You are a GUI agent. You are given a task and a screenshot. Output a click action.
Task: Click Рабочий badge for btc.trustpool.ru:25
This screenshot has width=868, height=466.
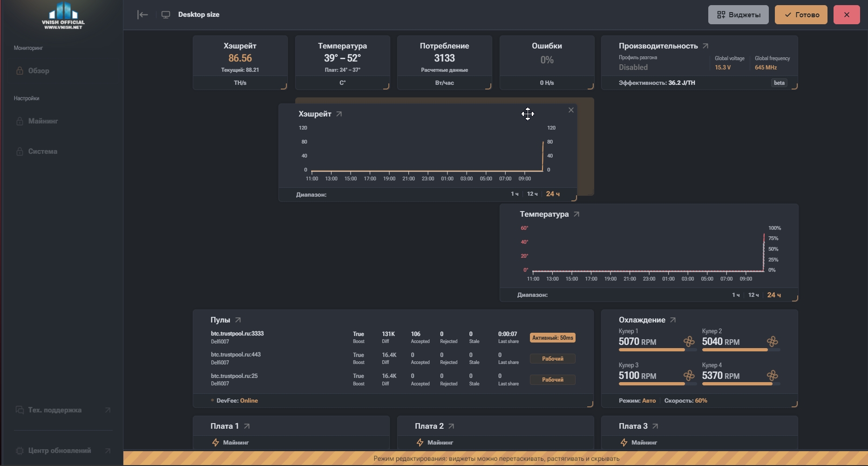[553, 380]
